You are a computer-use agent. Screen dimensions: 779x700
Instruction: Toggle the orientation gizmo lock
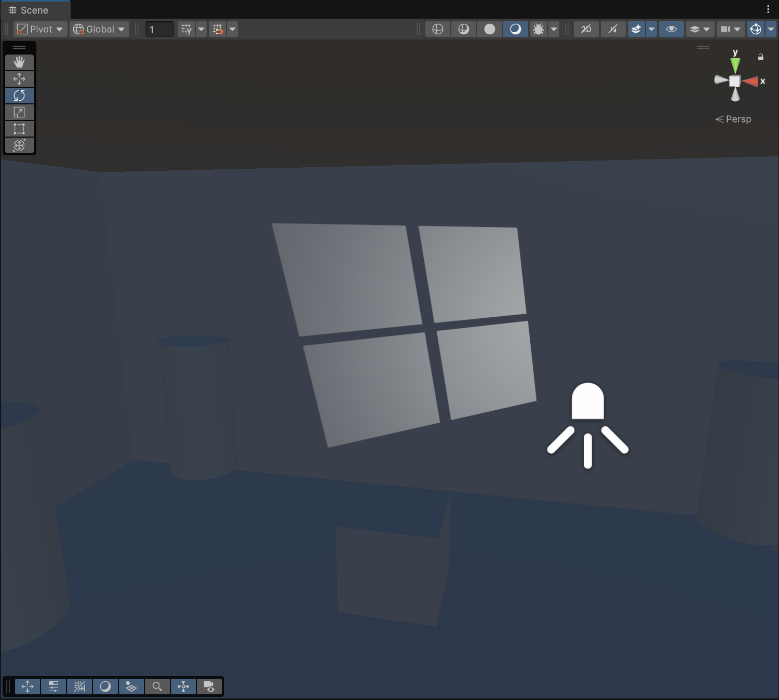pyautogui.click(x=761, y=57)
